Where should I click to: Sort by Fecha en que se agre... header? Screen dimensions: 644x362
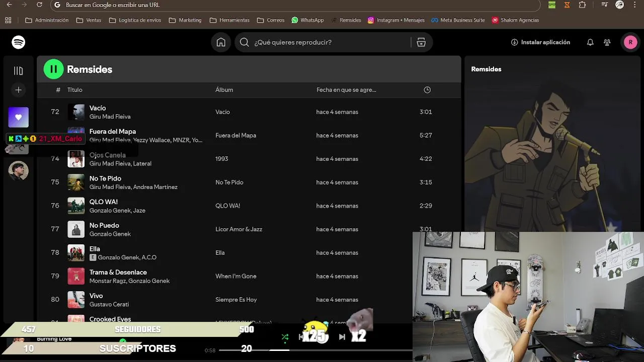coord(346,90)
